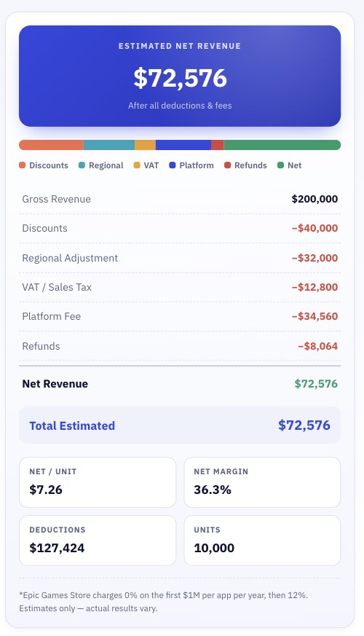Click the blue Platform segment of the breakdown bar
Screen dimensions: 364x636
183,145
